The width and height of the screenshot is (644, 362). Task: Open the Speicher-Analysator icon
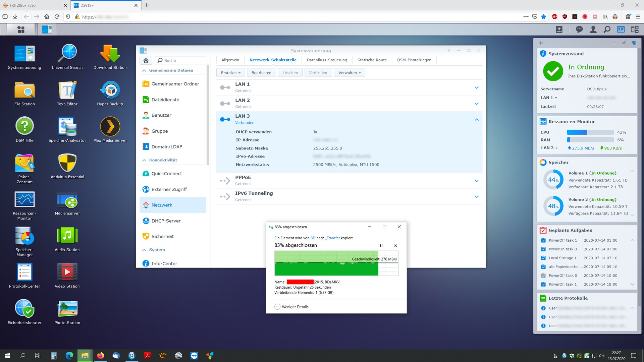67,127
